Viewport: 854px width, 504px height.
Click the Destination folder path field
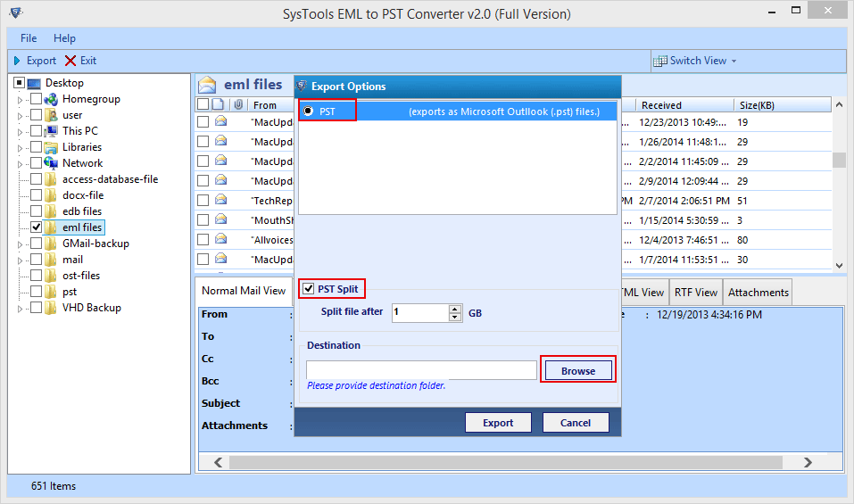tap(421, 370)
